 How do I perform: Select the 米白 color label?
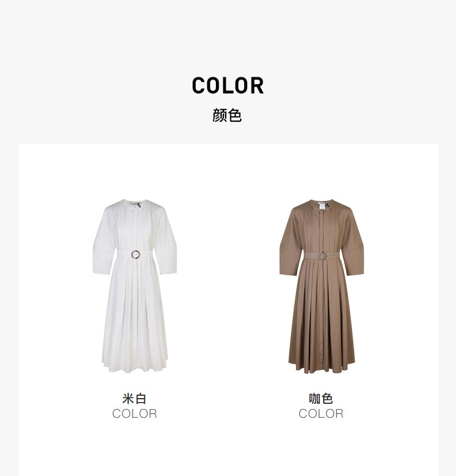pos(134,399)
